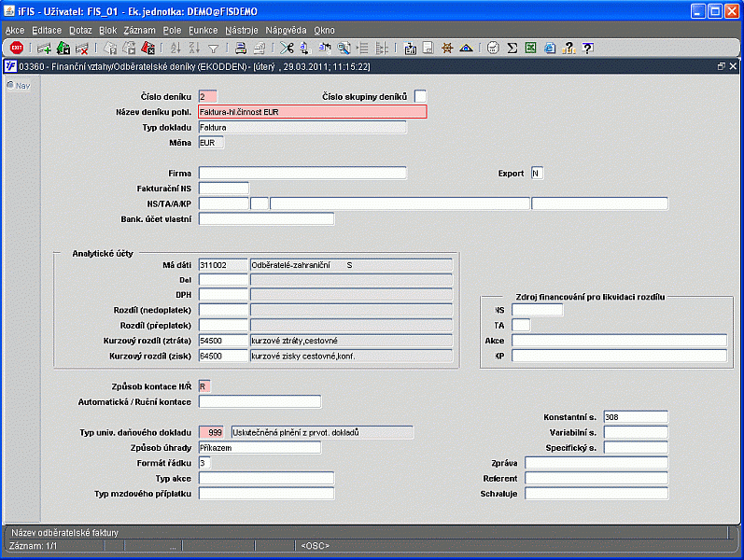Click the sort descending Z-A icon

[x=194, y=48]
